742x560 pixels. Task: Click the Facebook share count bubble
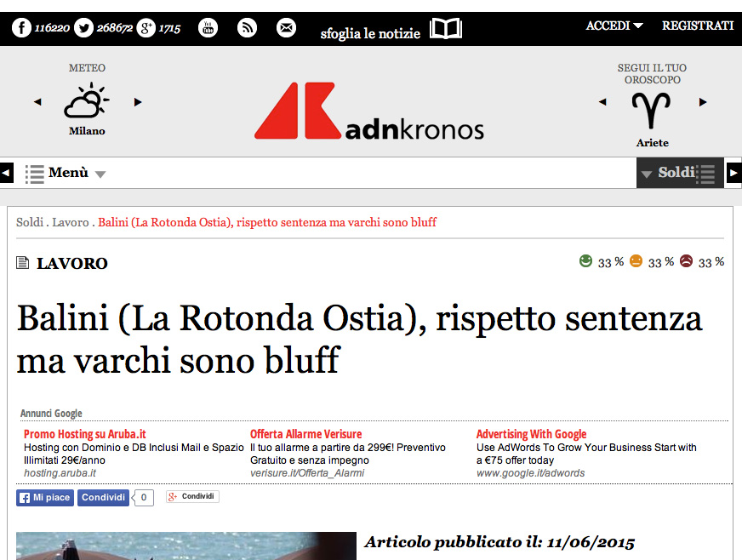coord(143,498)
